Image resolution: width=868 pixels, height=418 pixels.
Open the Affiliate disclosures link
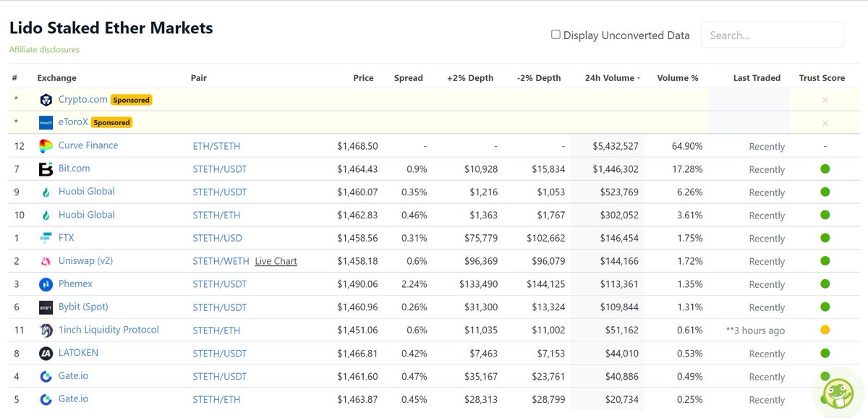(44, 50)
